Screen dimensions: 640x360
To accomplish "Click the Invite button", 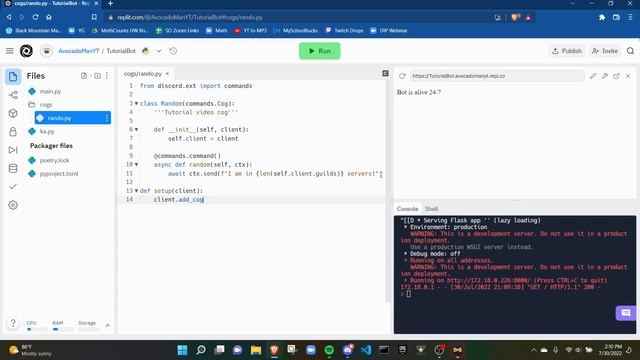I will click(x=605, y=51).
